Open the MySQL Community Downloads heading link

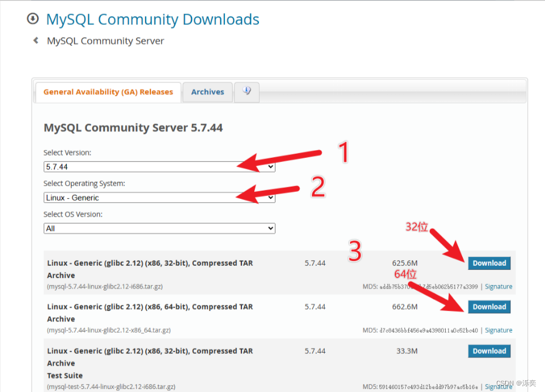153,19
